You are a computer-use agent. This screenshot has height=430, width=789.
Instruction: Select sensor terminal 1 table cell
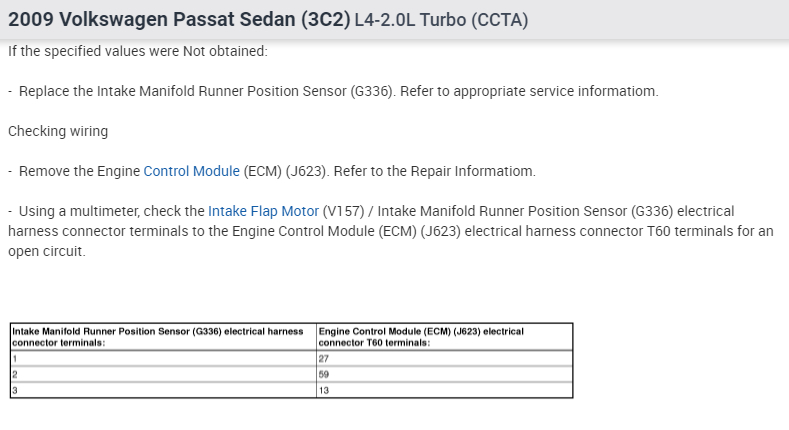point(161,357)
